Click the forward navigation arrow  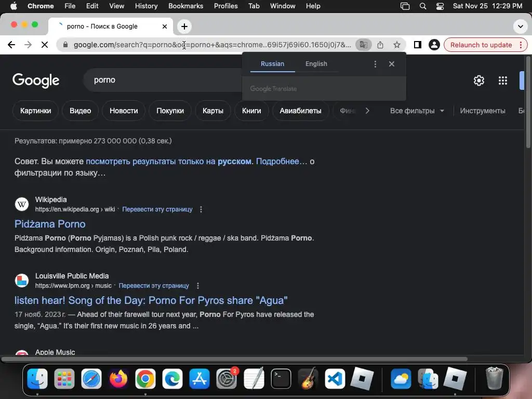pyautogui.click(x=28, y=45)
